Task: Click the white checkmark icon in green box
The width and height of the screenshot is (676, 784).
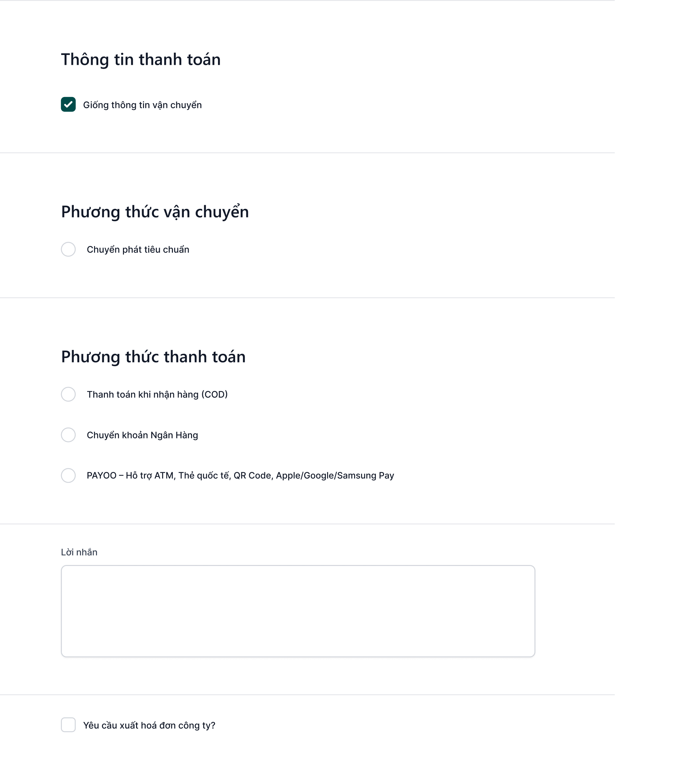Action: coord(68,105)
